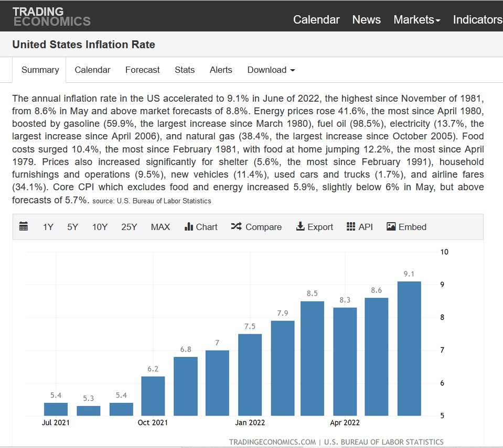Select the 5Y time range

pyautogui.click(x=72, y=227)
